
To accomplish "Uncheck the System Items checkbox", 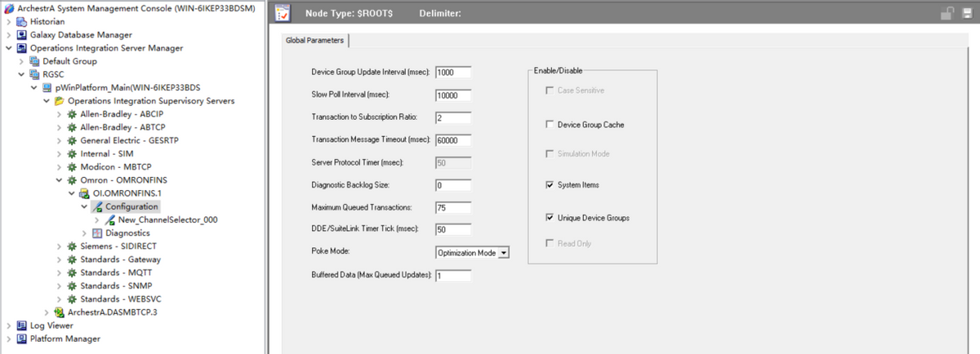I will (550, 185).
